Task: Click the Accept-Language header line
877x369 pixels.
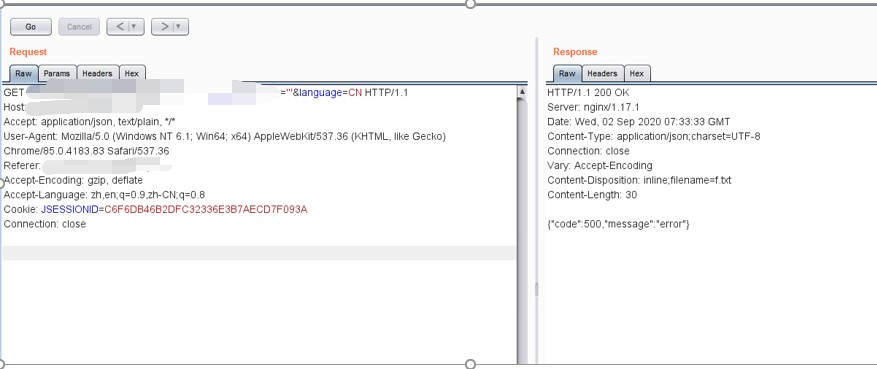Action: 104,195
